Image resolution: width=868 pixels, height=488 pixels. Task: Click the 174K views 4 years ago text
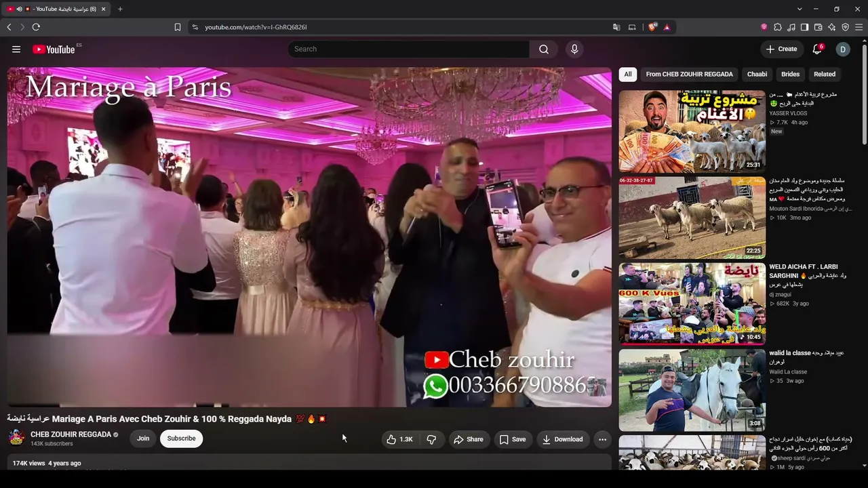[x=47, y=464]
